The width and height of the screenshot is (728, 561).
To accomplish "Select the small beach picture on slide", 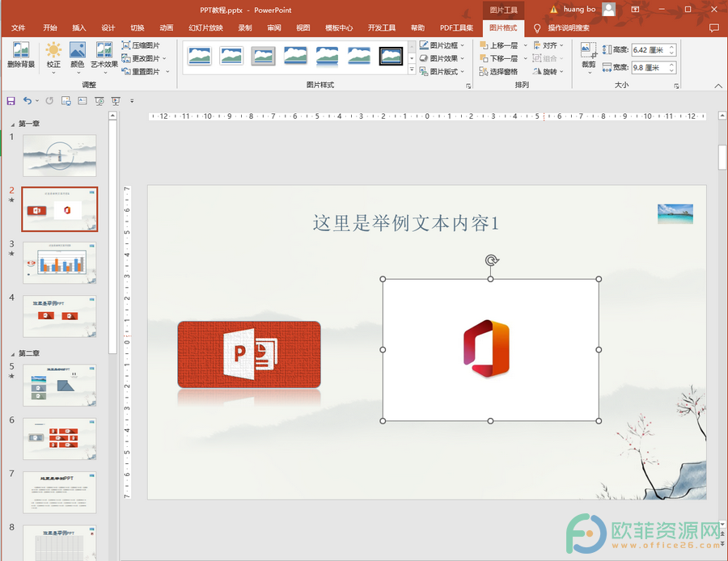I will 675,214.
